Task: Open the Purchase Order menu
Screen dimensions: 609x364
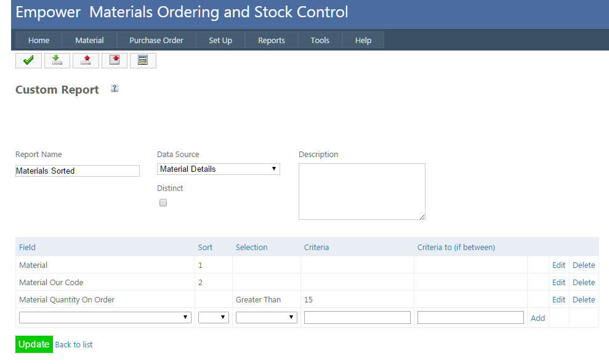Action: (x=156, y=40)
